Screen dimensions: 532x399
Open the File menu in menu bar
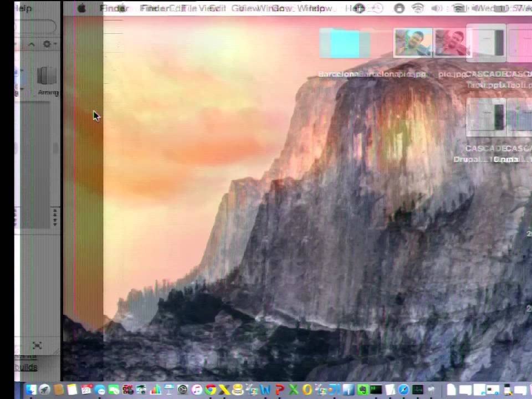(x=190, y=8)
